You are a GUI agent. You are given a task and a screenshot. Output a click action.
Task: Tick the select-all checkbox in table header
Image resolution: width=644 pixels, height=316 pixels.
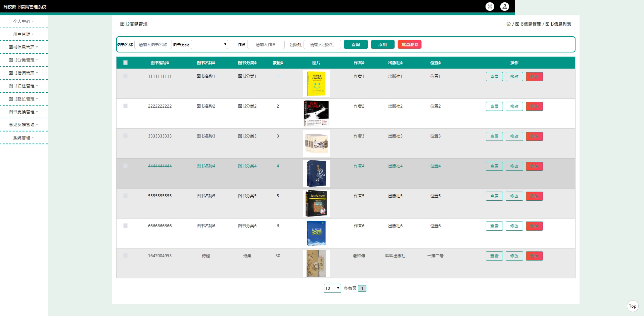[126, 63]
